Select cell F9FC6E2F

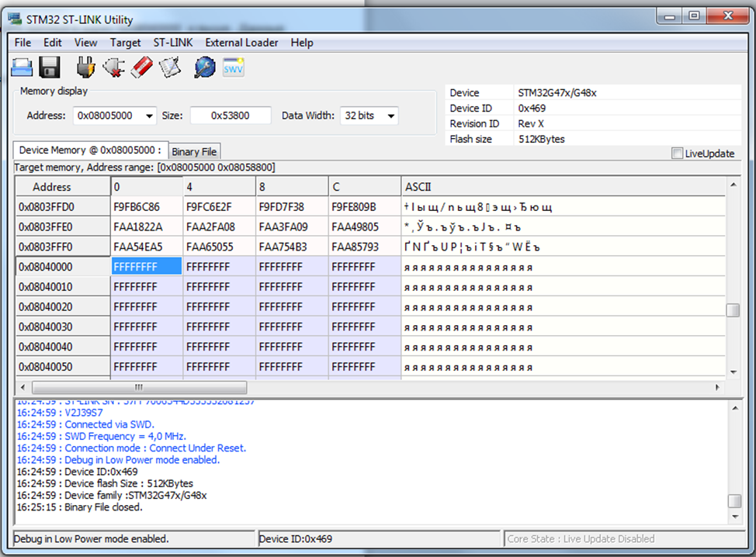click(x=220, y=206)
